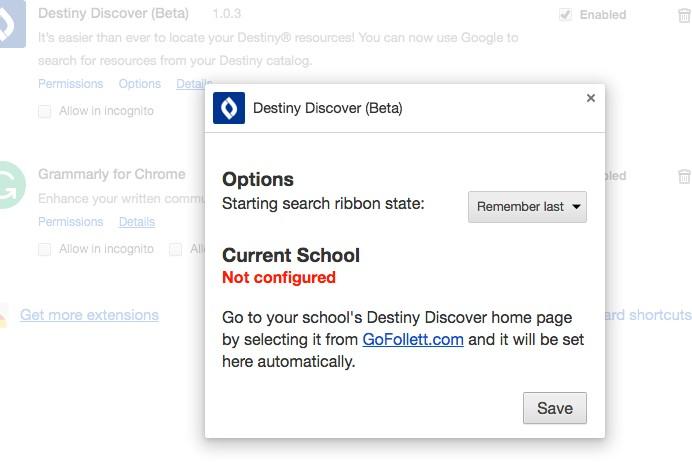Tick Allow in incognito for Destiny Discover
This screenshot has width=692, height=462.
point(45,111)
